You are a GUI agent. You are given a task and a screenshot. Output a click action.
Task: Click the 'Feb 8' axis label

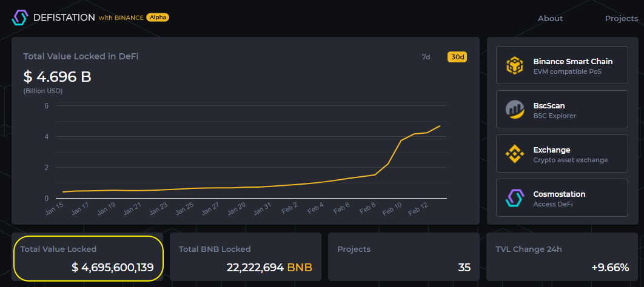pos(369,208)
